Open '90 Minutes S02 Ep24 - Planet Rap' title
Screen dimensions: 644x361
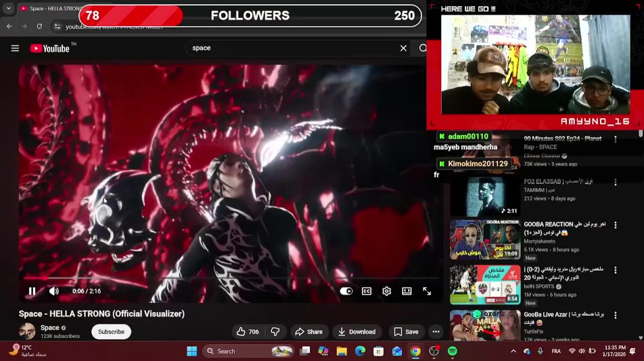coord(563,142)
